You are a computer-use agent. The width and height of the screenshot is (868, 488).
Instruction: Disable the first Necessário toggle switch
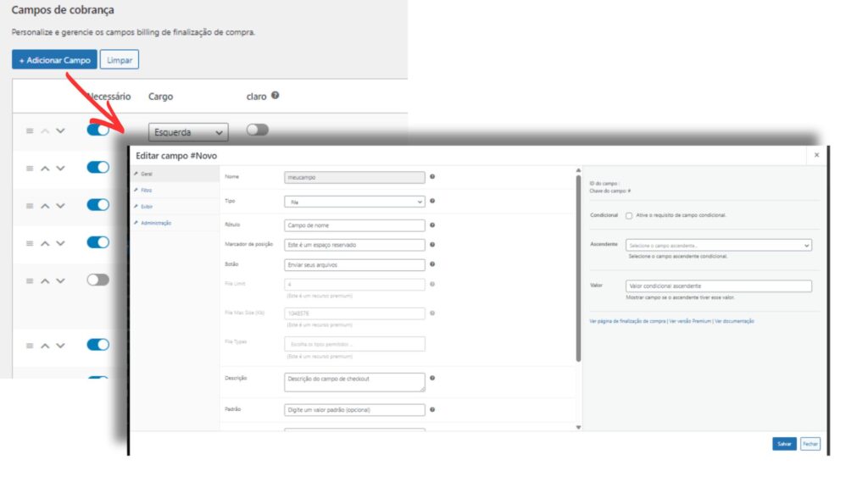click(x=97, y=130)
